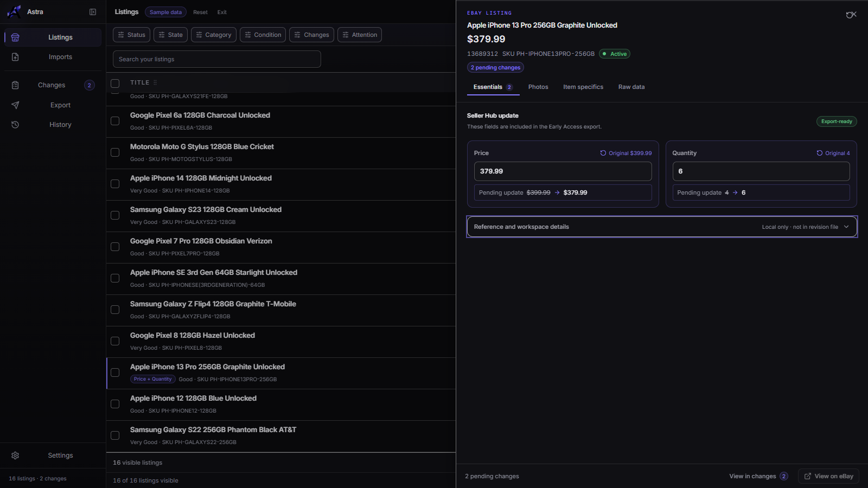Click View in changes

pos(758,476)
